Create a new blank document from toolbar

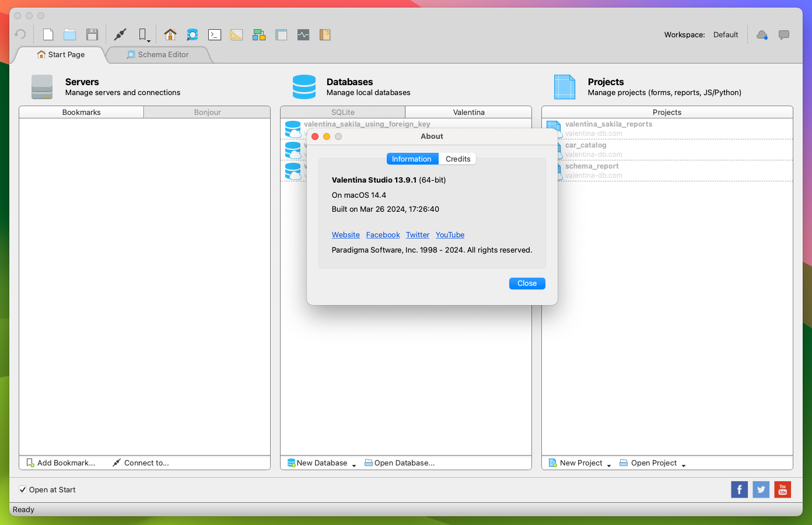coord(48,34)
